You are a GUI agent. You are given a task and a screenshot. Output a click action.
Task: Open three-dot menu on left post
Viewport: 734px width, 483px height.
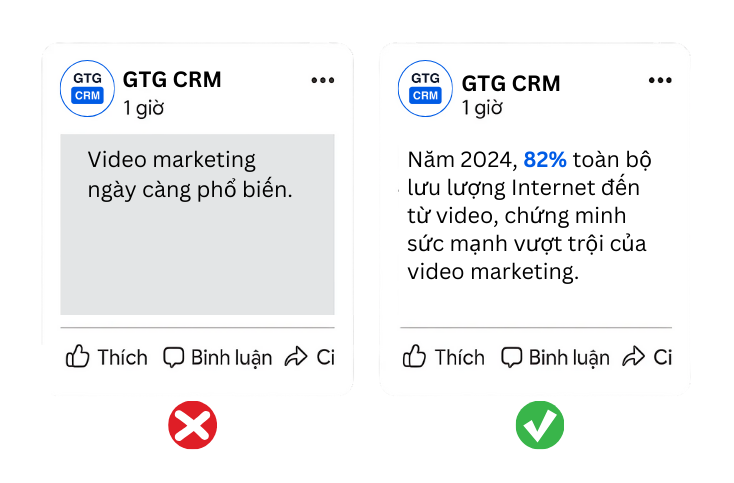click(x=322, y=81)
